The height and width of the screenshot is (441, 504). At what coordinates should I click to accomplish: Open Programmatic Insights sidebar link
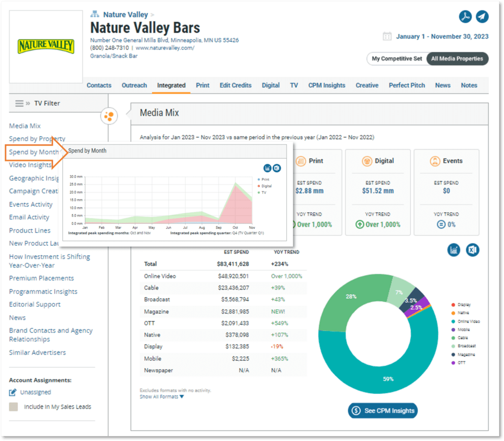coord(43,291)
